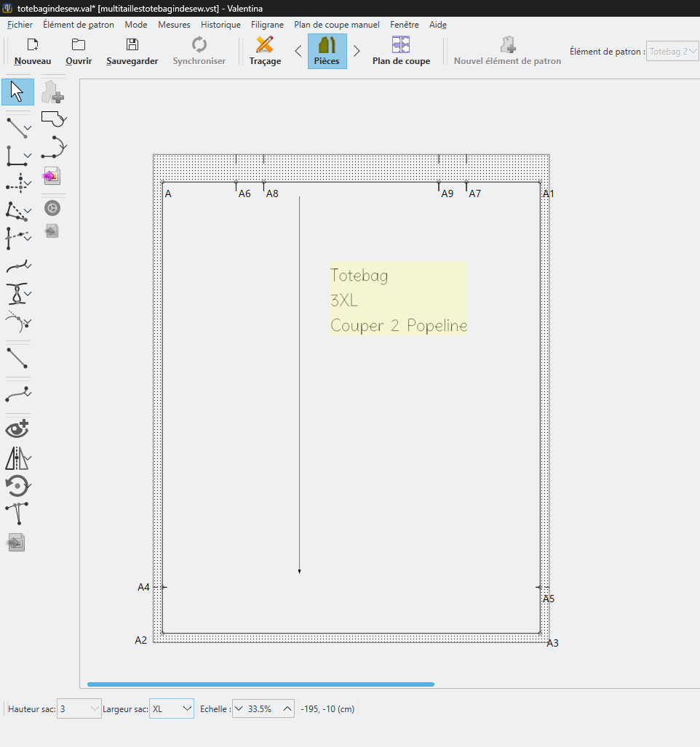Open the Filigrane menu
The height and width of the screenshot is (747, 700).
coord(267,25)
